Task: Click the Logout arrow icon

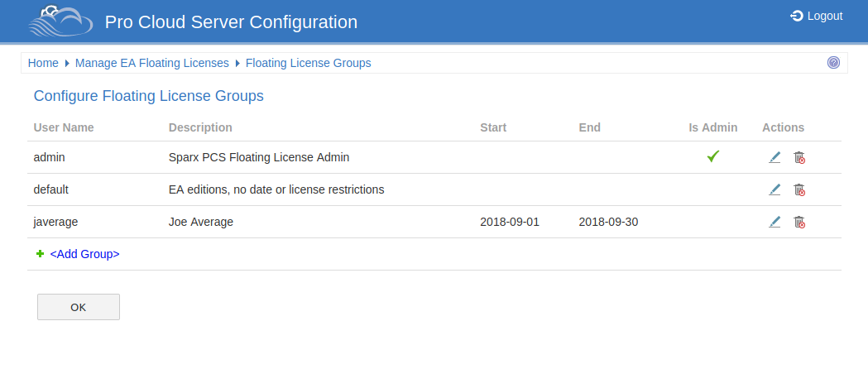Action: (x=797, y=16)
